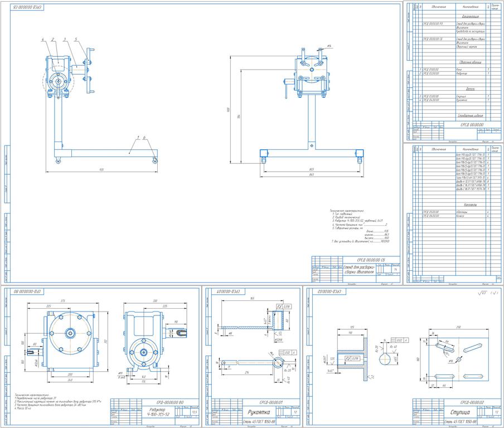Select the 'Сборочные единицы' section heading
The height and width of the screenshot is (428, 504).
[x=471, y=62]
